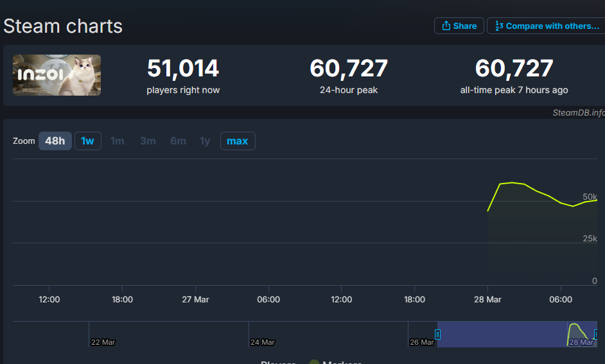Click the 25k y-axis label
605x364 pixels.
coord(590,239)
